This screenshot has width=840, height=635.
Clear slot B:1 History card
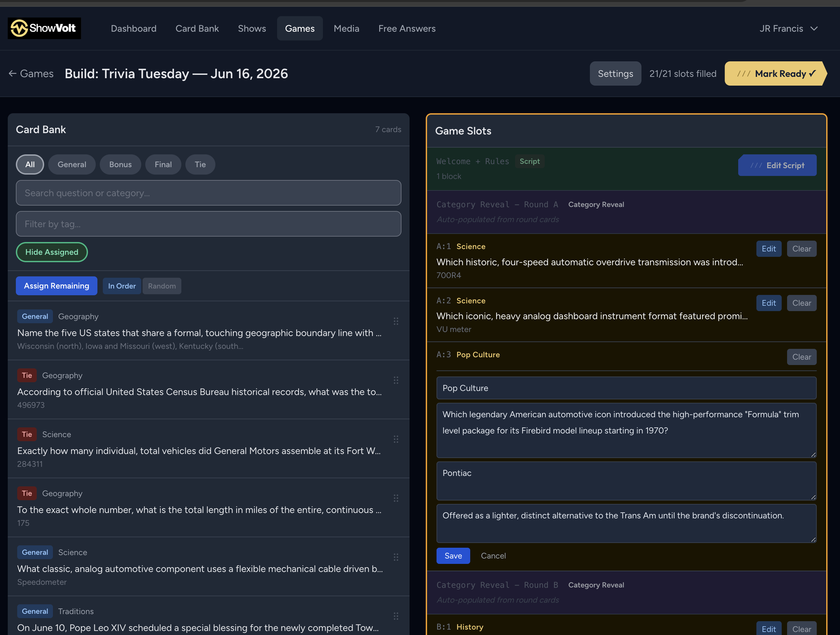tap(801, 629)
